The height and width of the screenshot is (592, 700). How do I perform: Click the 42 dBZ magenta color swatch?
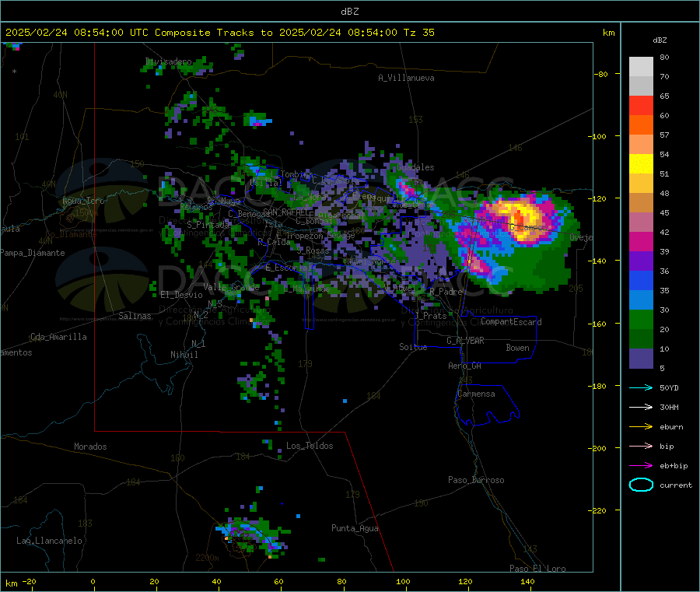pyautogui.click(x=641, y=241)
